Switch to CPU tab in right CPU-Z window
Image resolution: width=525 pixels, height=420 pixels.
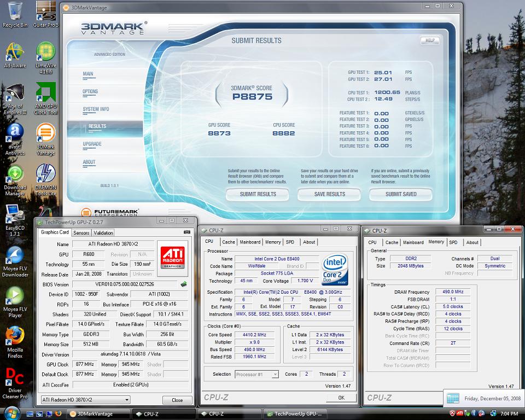(x=372, y=242)
